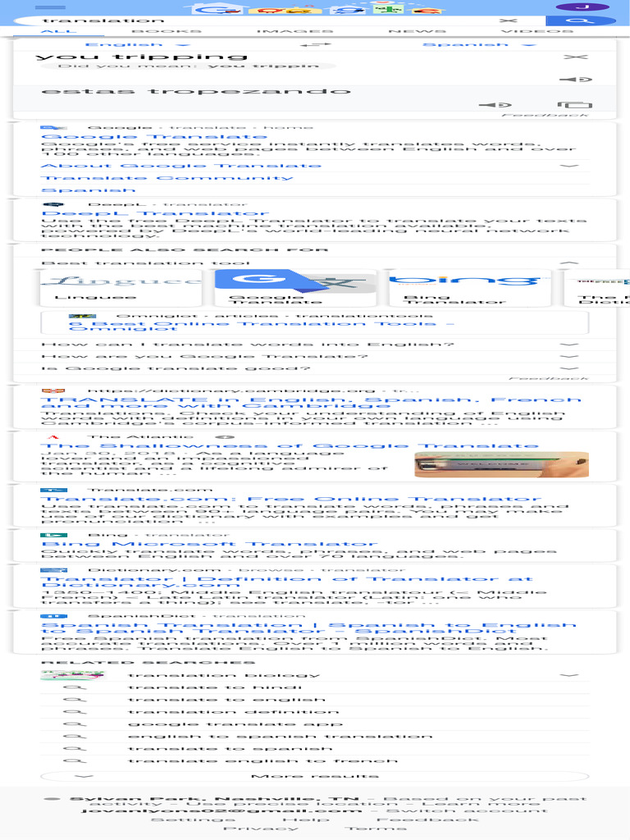Expand 'How are you Google Translate?'
The image size is (630, 840).
coord(569,356)
